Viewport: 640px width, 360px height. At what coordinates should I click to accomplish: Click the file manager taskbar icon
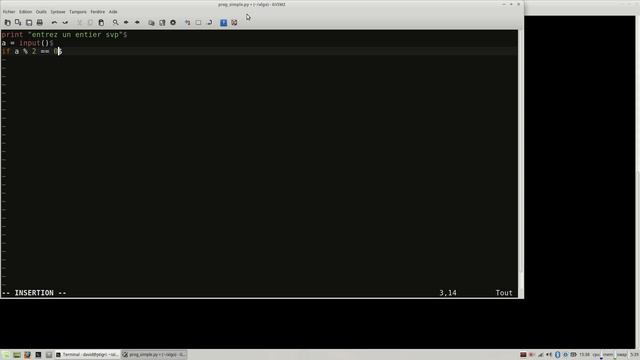(x=49, y=355)
